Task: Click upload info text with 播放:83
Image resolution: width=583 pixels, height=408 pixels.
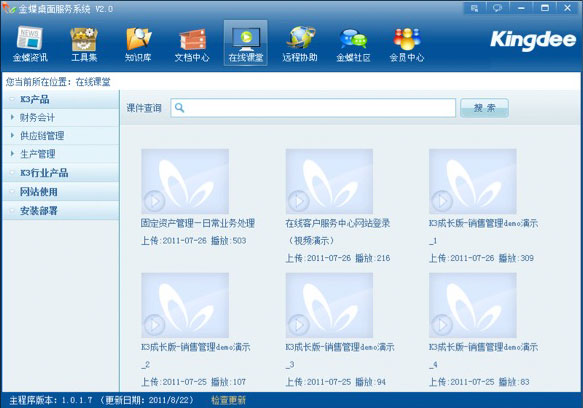Action: point(479,382)
